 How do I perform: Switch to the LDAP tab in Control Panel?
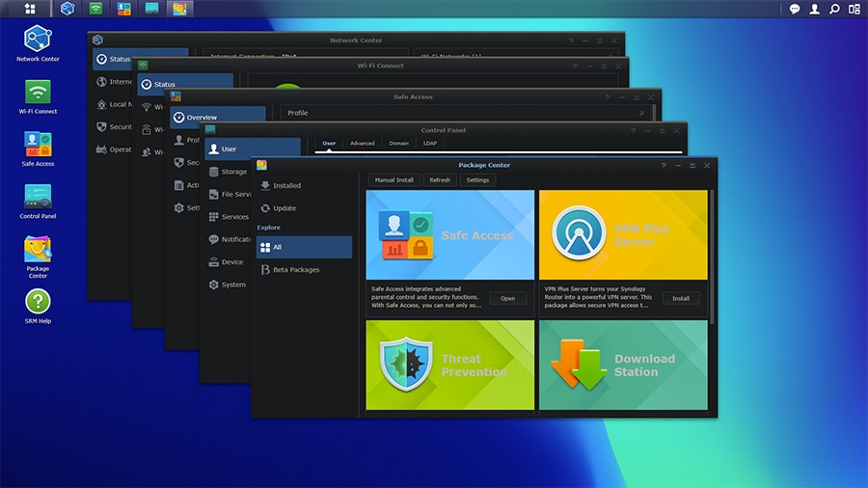(429, 143)
